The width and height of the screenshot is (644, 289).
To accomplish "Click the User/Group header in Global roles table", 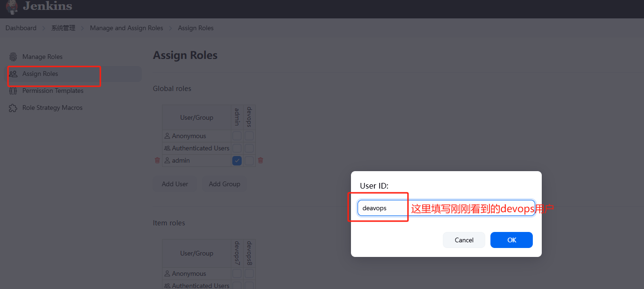I will pyautogui.click(x=196, y=117).
